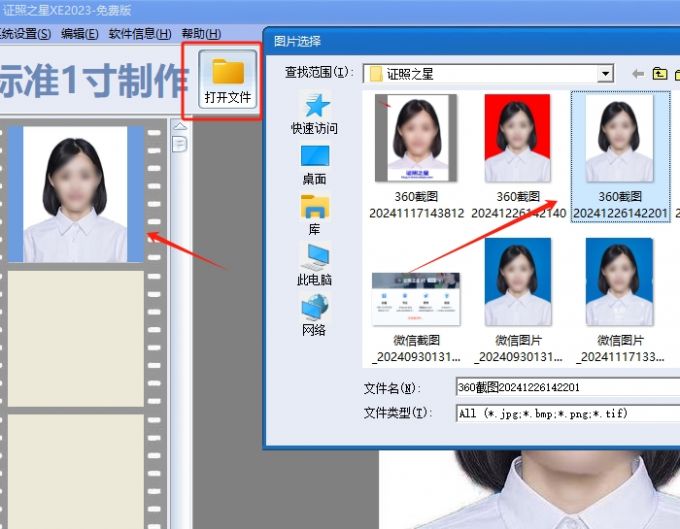
Task: Click the second empty filmstrip frame
Action: [76, 339]
